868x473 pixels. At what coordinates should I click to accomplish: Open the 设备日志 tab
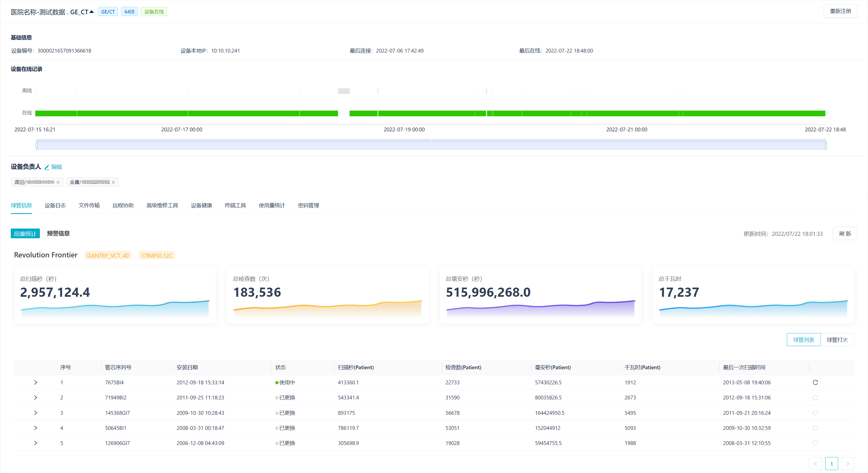coord(55,205)
